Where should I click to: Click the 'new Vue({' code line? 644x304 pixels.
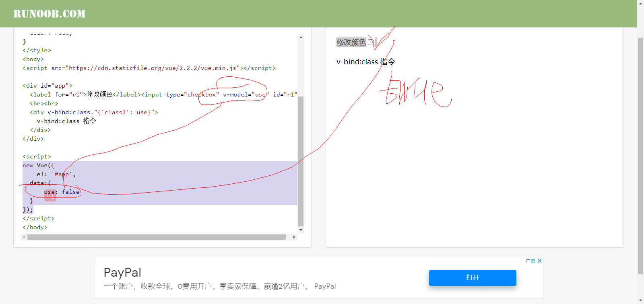coord(38,165)
